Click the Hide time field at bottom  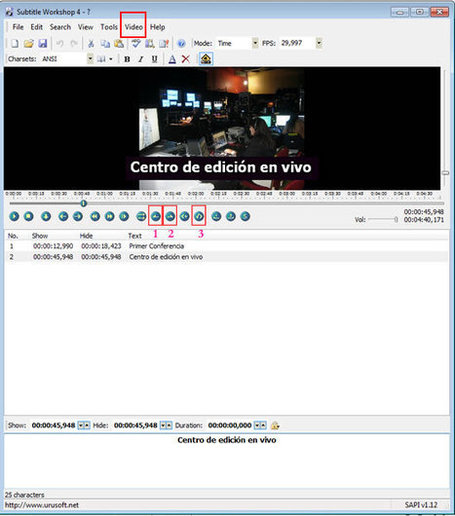135,425
